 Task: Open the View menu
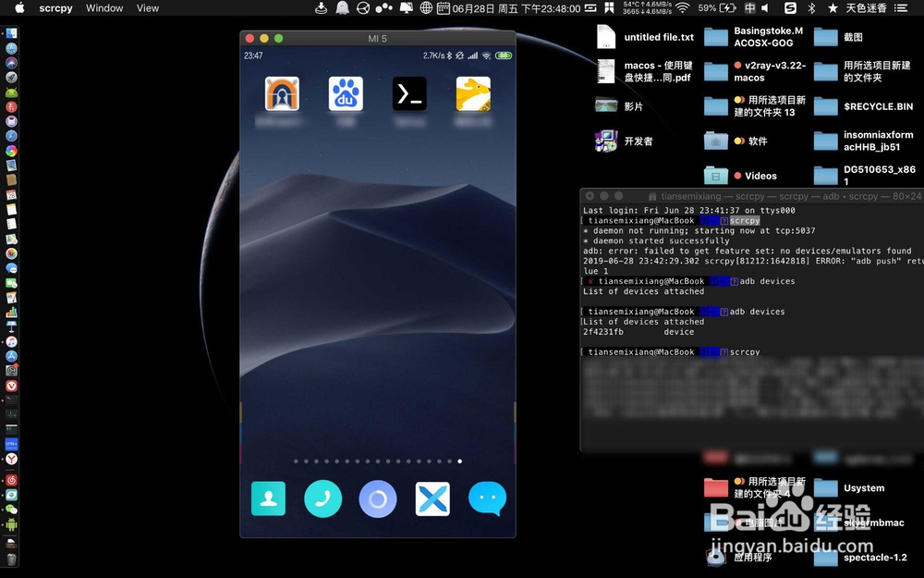tap(147, 7)
